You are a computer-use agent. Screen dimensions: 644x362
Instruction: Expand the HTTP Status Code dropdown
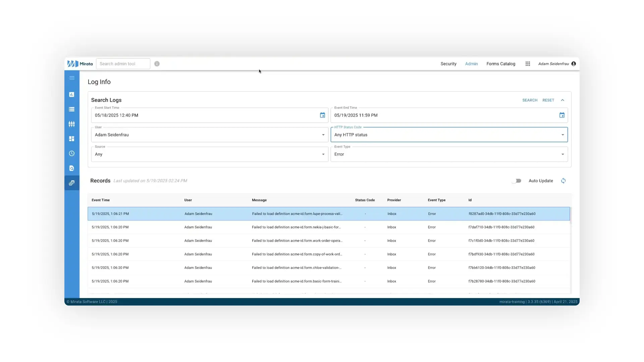tap(562, 135)
